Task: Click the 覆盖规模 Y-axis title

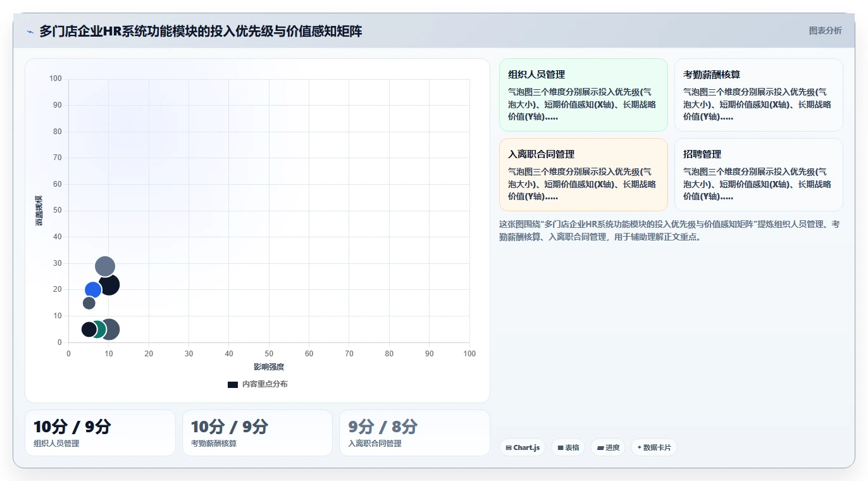Action: [x=39, y=211]
